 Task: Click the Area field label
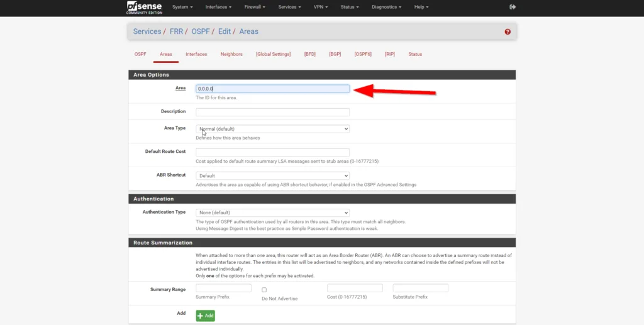[180, 88]
